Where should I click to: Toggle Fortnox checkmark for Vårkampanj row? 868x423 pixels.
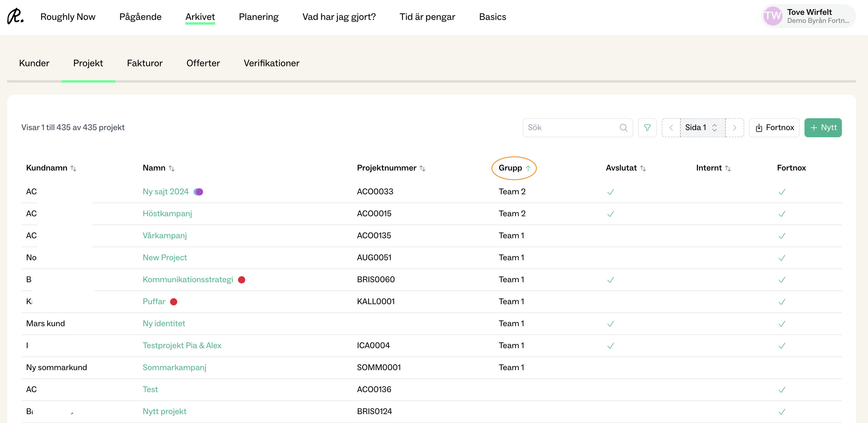[x=781, y=236]
